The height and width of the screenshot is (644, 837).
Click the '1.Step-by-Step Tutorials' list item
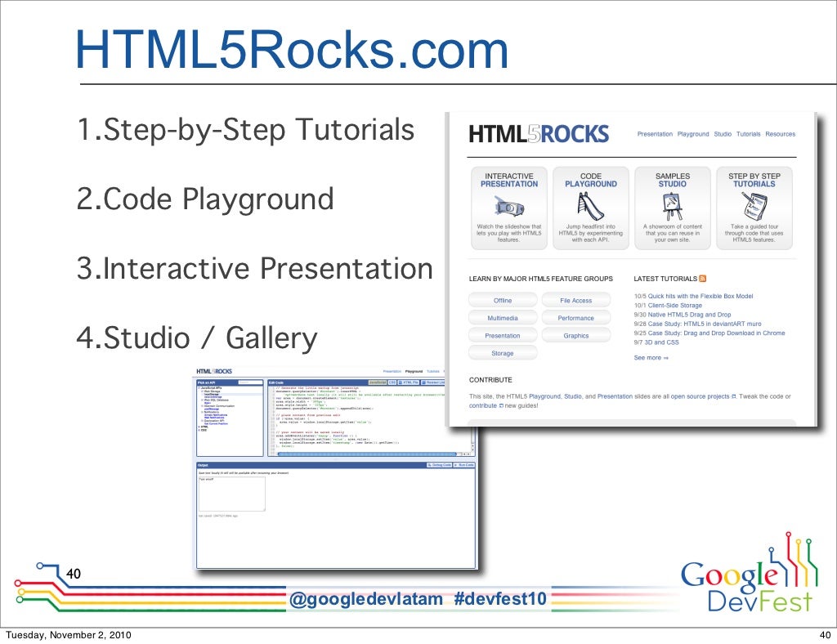point(245,130)
